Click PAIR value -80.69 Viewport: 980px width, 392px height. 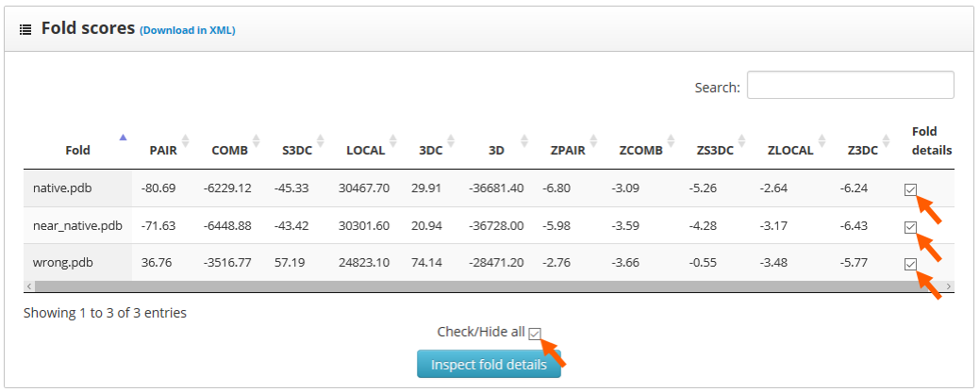point(158,188)
